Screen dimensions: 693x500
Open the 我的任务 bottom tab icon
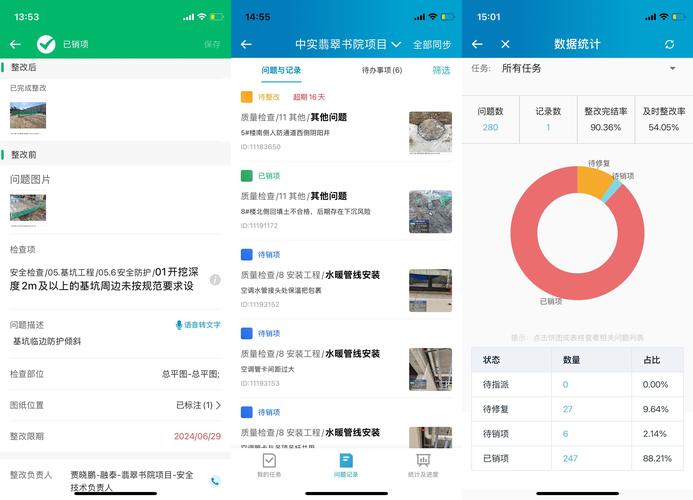(269, 461)
